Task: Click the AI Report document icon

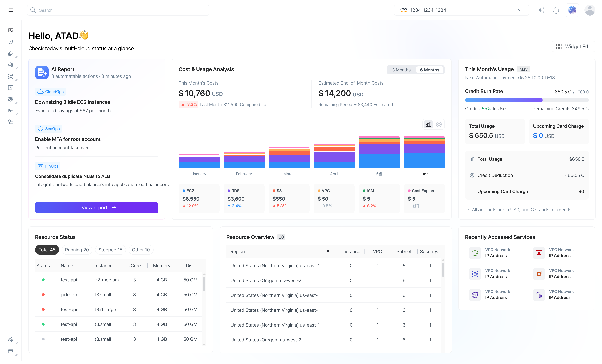Action: click(x=42, y=72)
